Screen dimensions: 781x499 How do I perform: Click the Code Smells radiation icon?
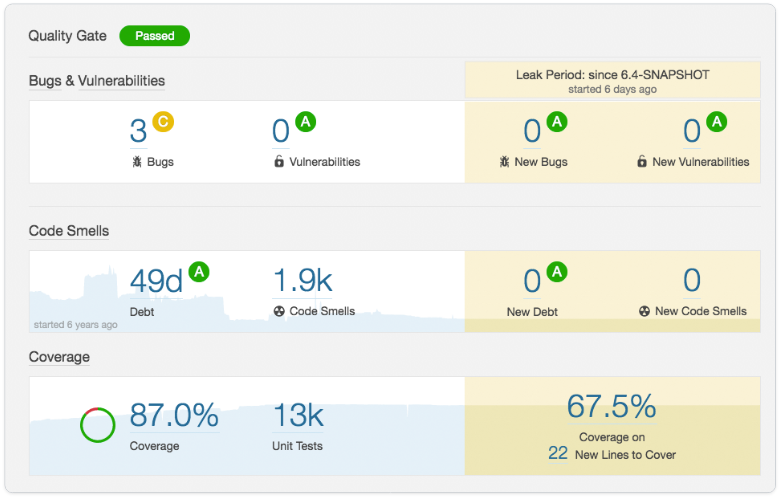pos(279,311)
